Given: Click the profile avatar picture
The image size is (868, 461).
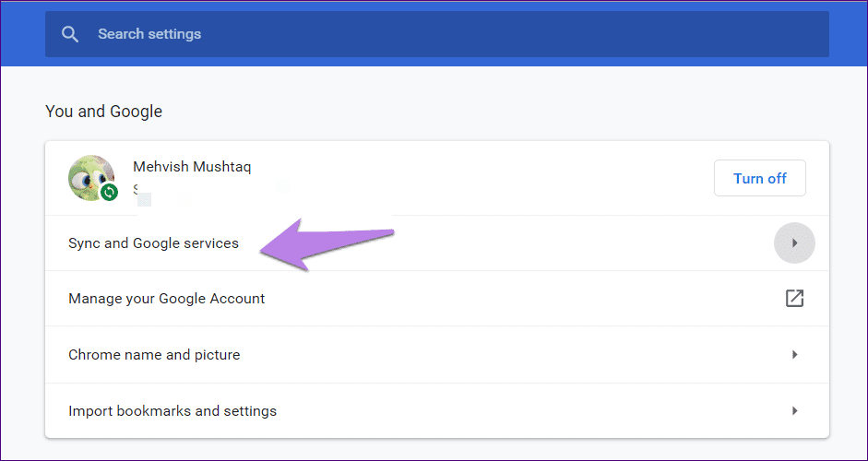Looking at the screenshot, I should (91, 178).
